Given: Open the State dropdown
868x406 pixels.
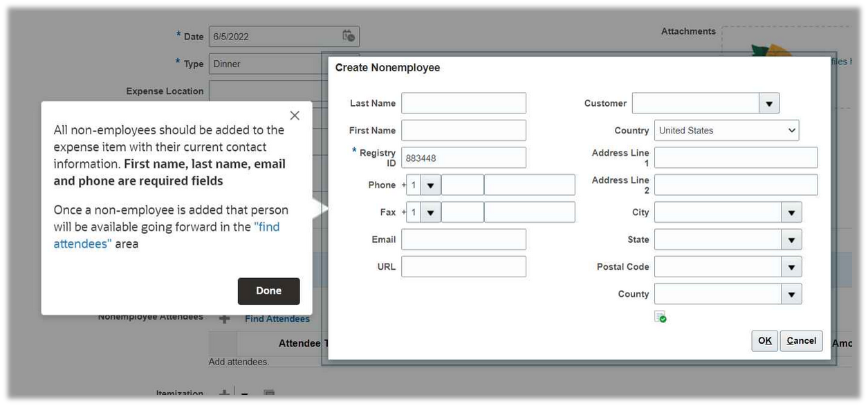Looking at the screenshot, I should (791, 239).
